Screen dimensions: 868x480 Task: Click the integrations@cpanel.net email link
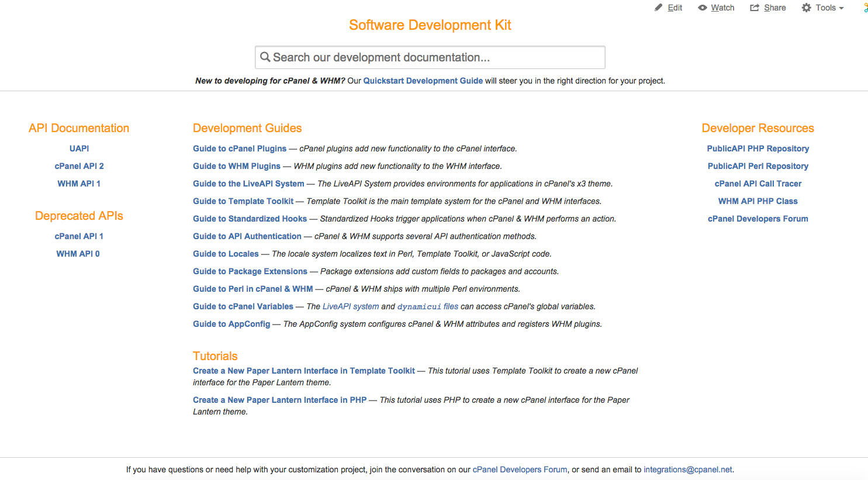point(688,469)
